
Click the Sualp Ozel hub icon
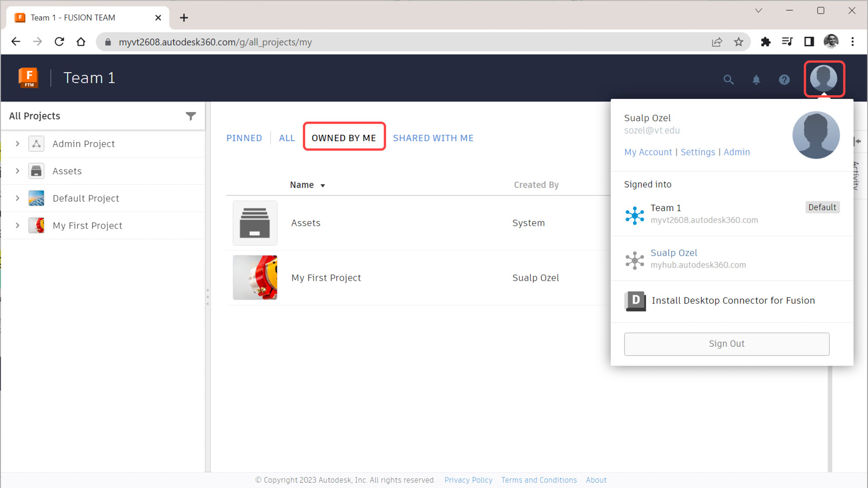point(634,260)
